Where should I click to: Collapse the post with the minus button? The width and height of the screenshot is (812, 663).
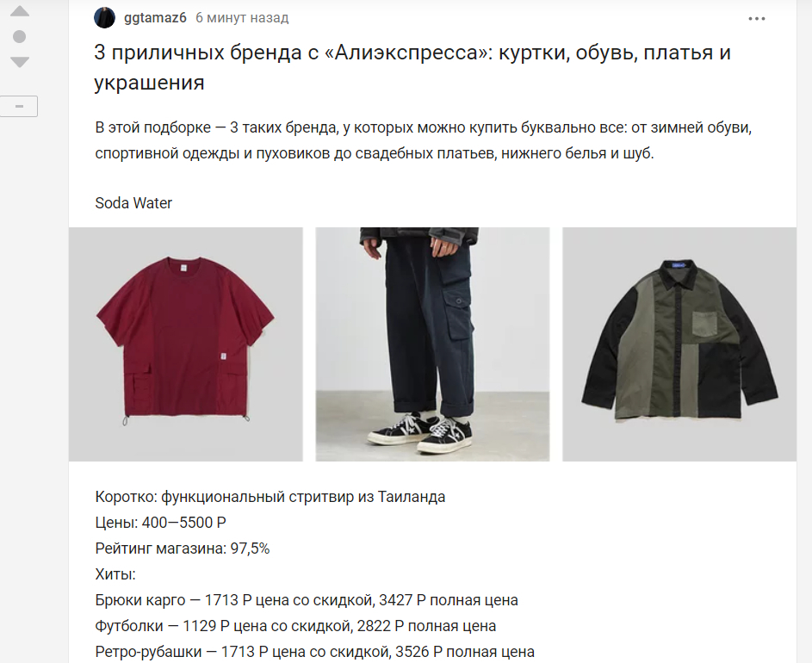click(19, 106)
